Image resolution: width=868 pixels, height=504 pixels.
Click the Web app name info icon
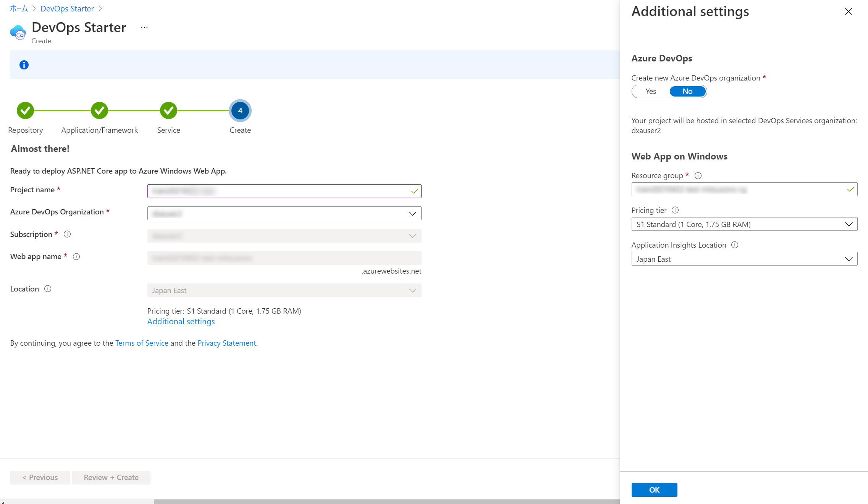click(x=76, y=257)
